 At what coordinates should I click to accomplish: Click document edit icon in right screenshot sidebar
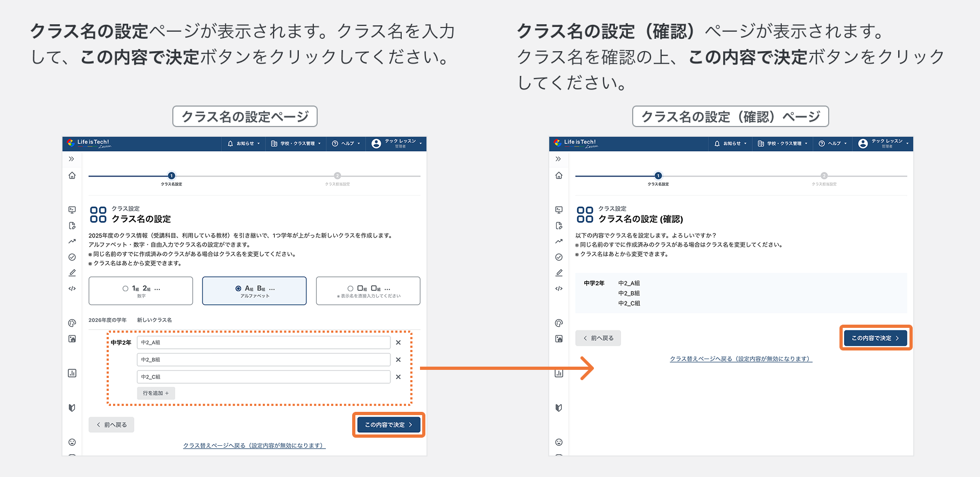tap(559, 226)
